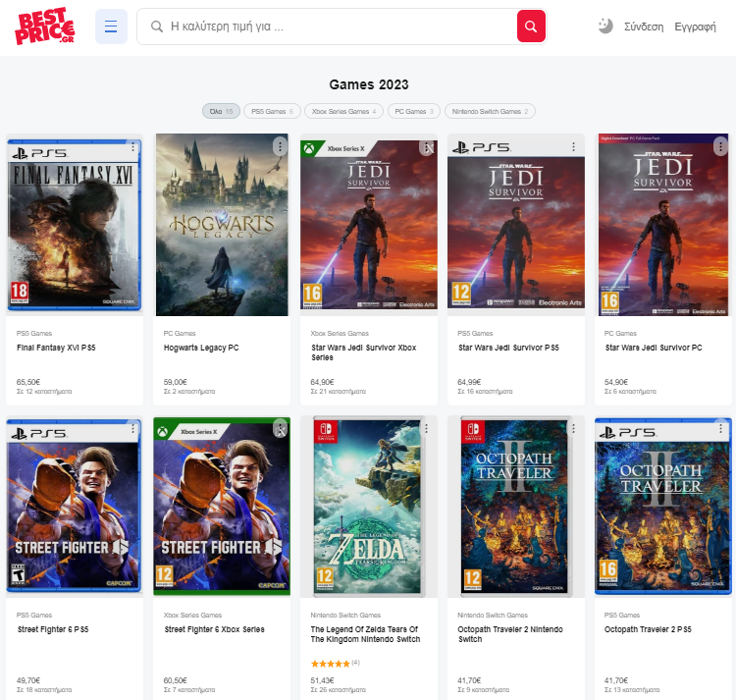
Task: Open Jedi Survivor PC cover image
Action: point(662,225)
